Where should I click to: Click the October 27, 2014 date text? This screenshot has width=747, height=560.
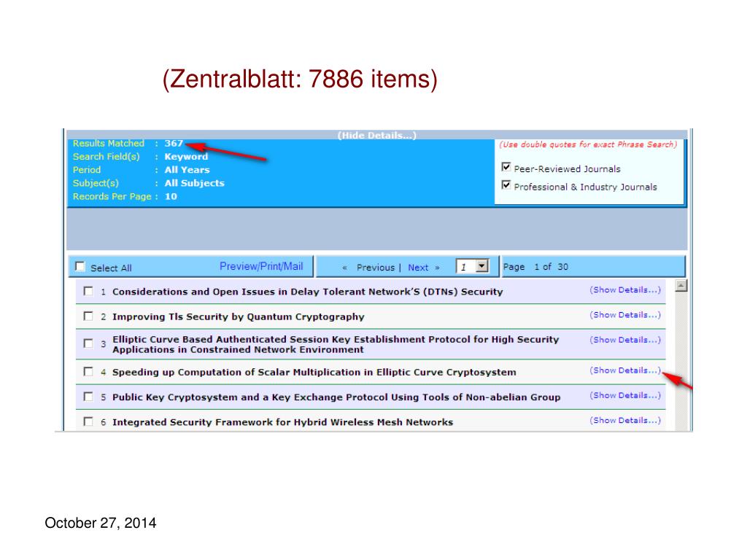(101, 523)
